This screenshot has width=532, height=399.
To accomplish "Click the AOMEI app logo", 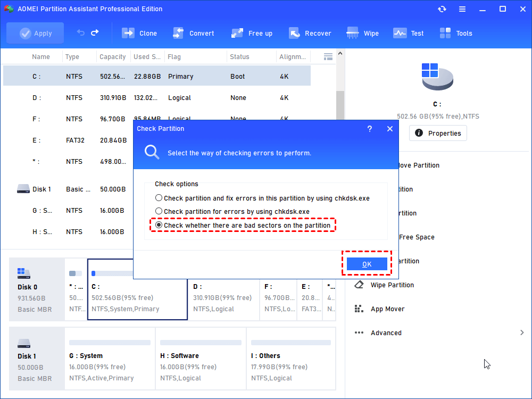I will (x=9, y=9).
